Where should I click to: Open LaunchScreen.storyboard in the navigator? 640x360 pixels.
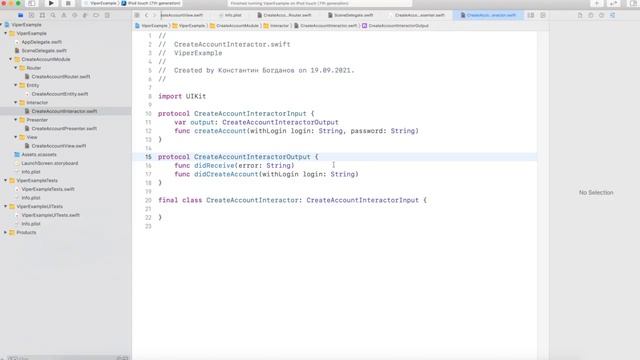click(49, 163)
